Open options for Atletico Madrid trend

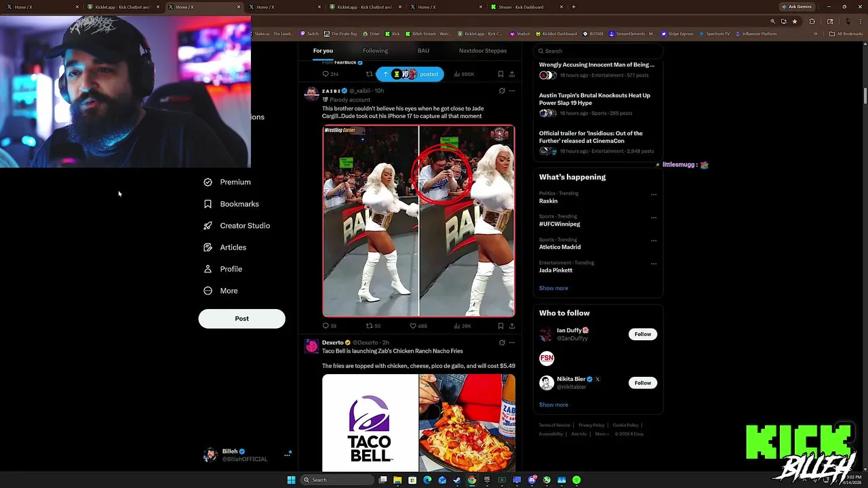coord(654,241)
